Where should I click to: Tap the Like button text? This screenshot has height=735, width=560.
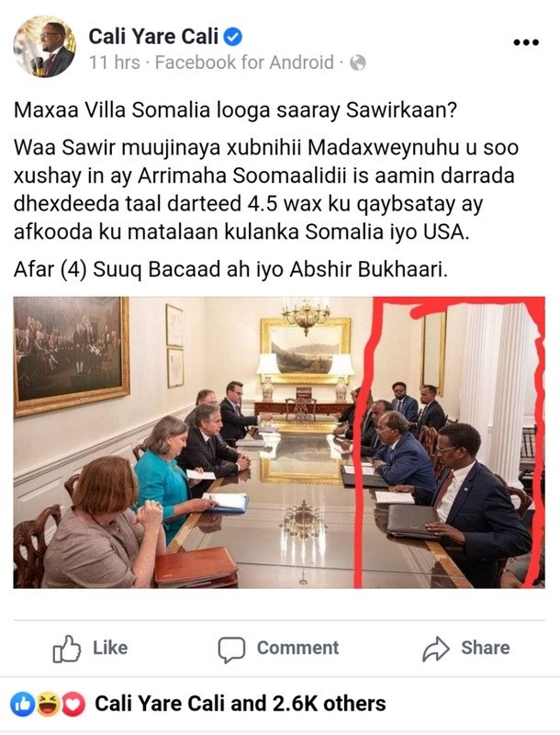110,648
